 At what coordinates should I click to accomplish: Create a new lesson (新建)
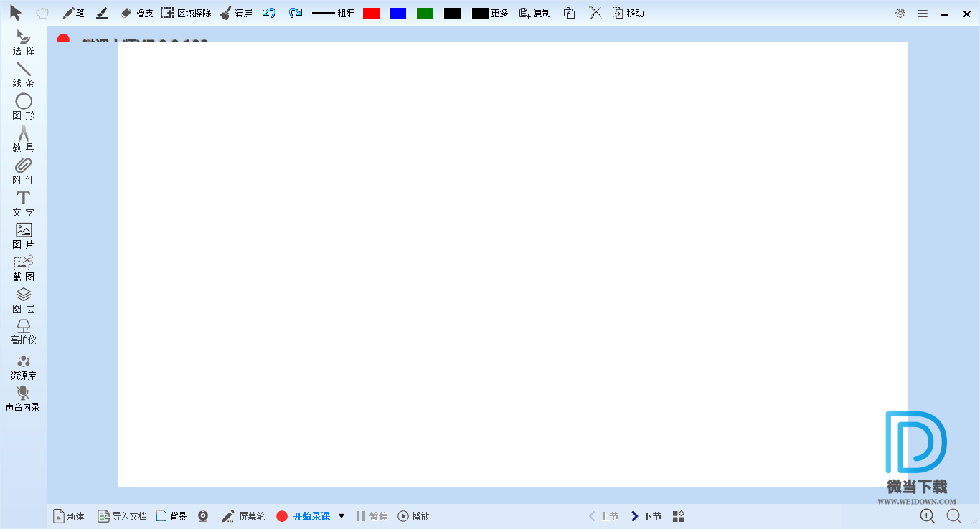click(x=69, y=516)
